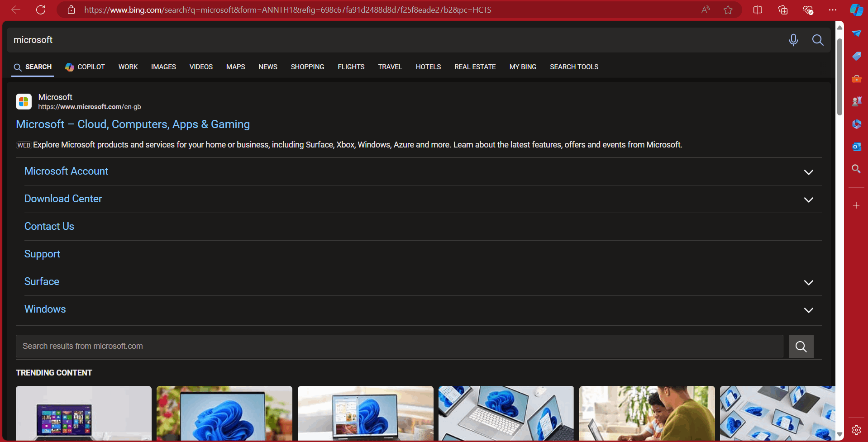Open the Contact Us link

point(49,226)
